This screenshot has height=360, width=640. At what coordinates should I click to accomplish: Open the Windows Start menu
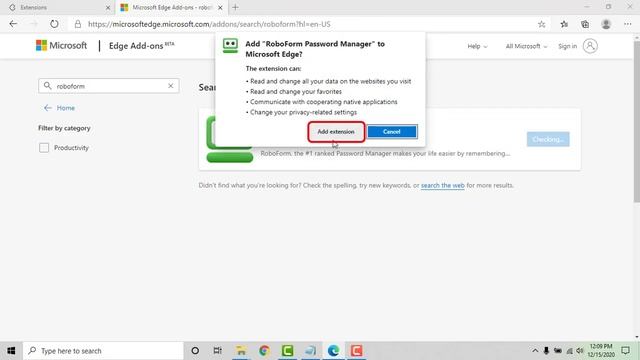11,351
